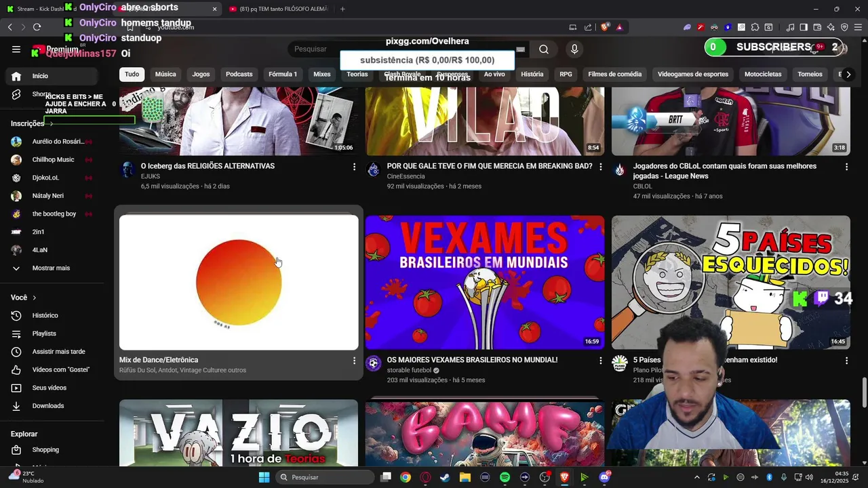The image size is (868, 488).
Task: Open the browser Extensions puzzle icon
Action: 755,27
